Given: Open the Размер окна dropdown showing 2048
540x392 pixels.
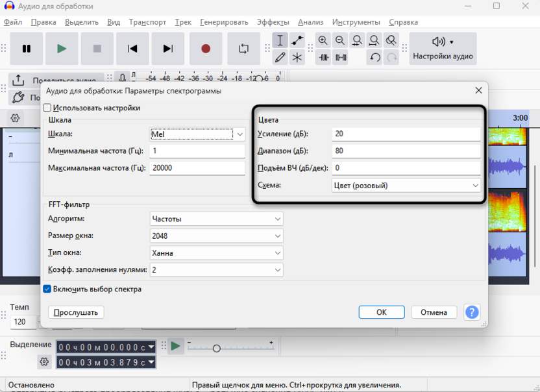Looking at the screenshot, I should 216,236.
